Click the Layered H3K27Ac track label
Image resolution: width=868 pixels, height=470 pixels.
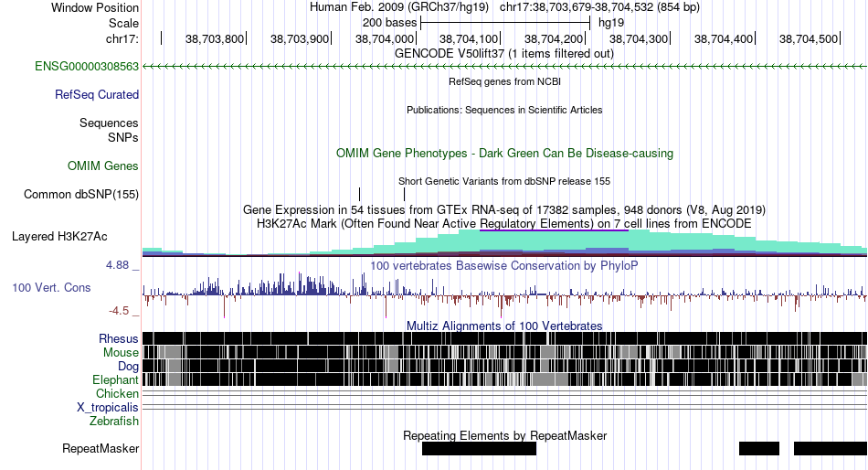point(59,237)
